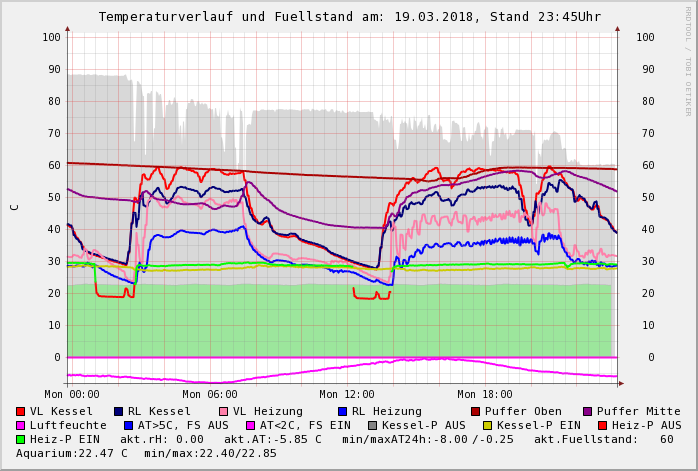Click the Mon 06:00 time axis label
This screenshot has height=471, width=698.
pyautogui.click(x=210, y=394)
